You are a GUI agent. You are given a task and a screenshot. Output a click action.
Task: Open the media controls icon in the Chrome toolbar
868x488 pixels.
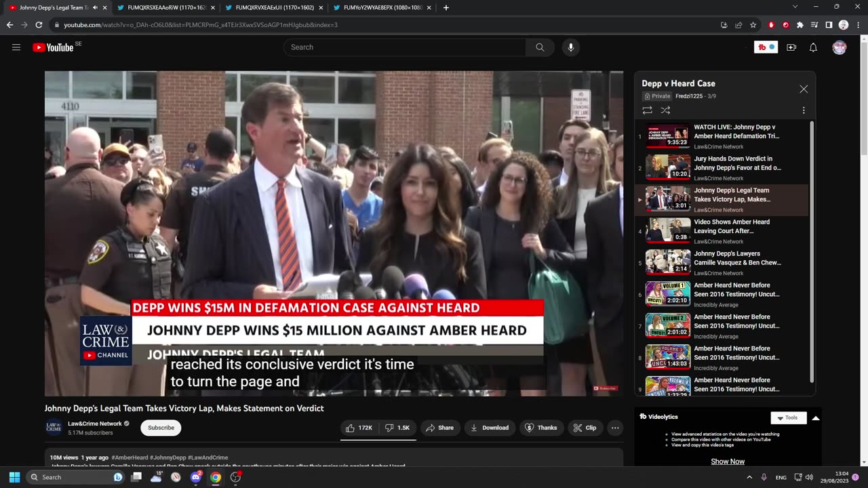coord(814,25)
